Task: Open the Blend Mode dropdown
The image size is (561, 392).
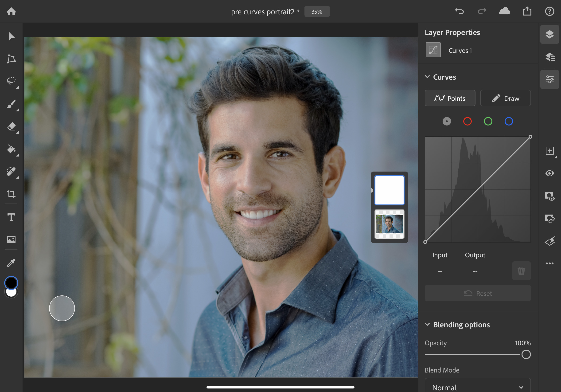Action: [x=477, y=386]
